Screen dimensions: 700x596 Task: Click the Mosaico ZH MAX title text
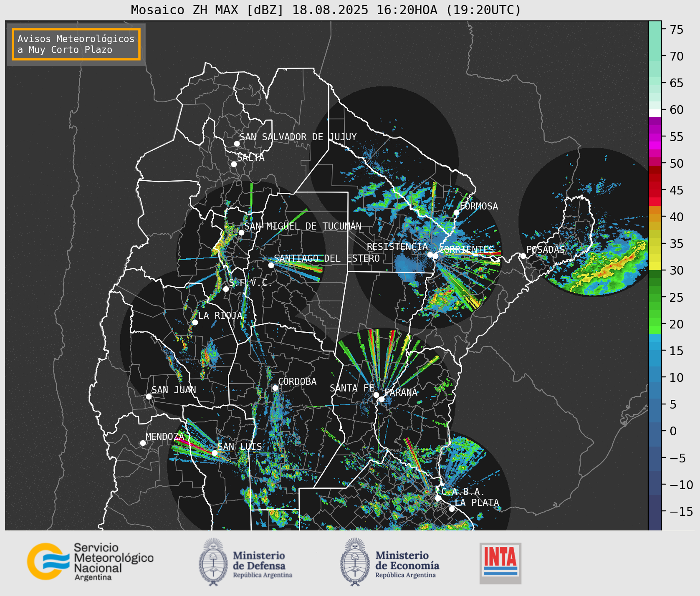326,10
